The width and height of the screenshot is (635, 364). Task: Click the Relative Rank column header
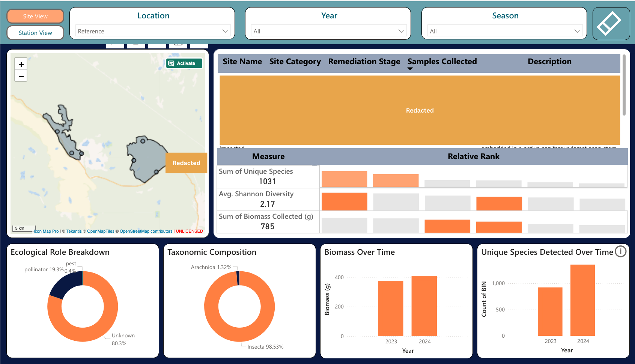(x=474, y=156)
